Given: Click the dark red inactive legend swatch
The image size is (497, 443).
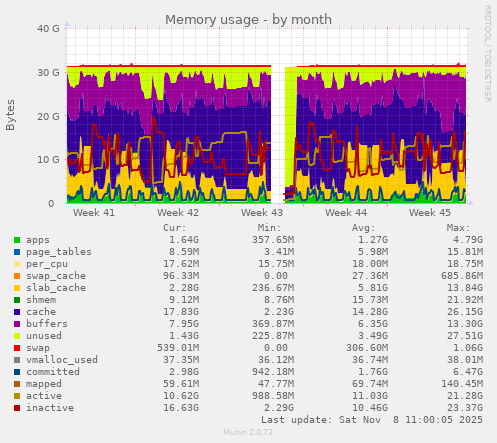Looking at the screenshot, I should tap(17, 408).
